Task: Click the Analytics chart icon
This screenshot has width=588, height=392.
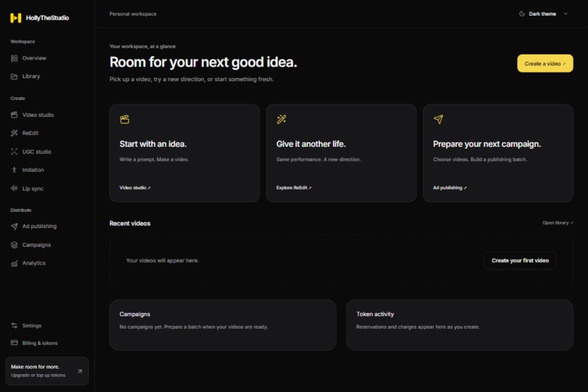Action: click(x=14, y=263)
